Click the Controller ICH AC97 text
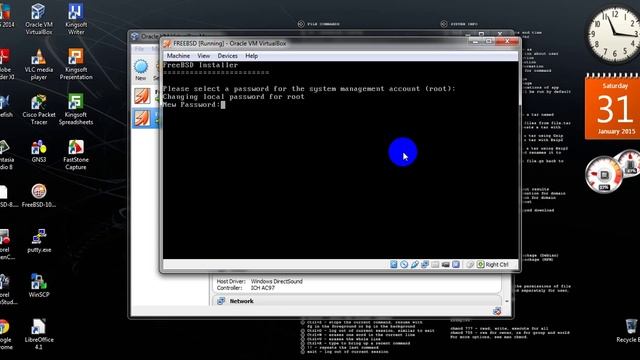Viewport: 640px width, 360px height. click(246, 288)
